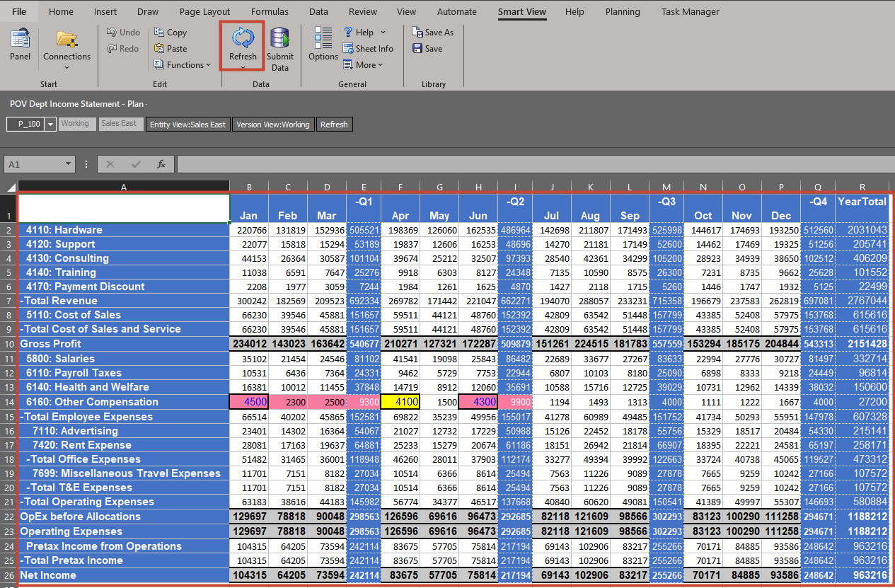Click the More icon in General group
895x588 pixels.
(x=348, y=65)
